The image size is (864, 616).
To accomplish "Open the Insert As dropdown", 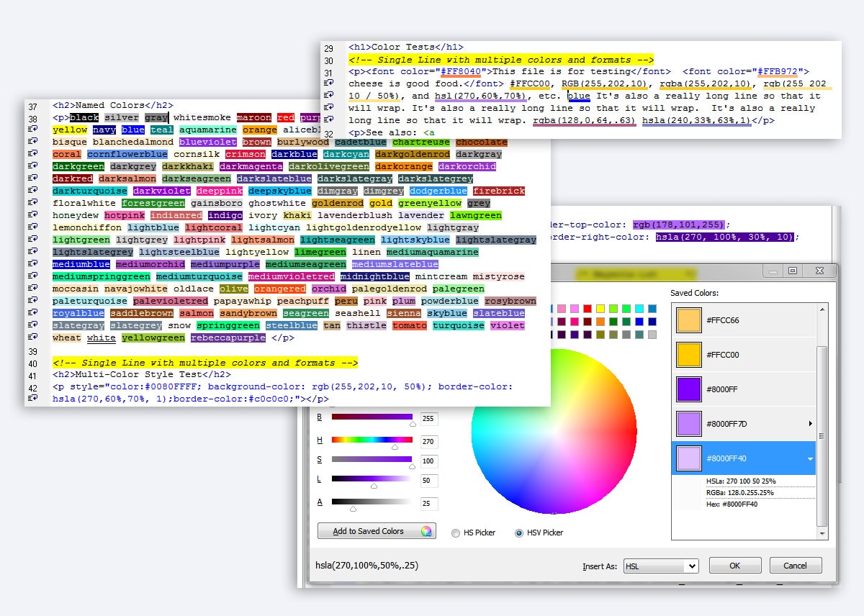I will [660, 566].
